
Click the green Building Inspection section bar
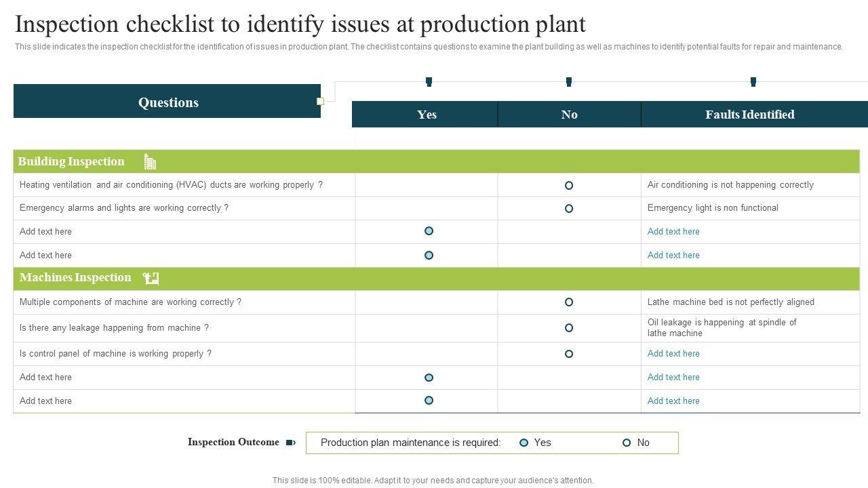(x=475, y=162)
